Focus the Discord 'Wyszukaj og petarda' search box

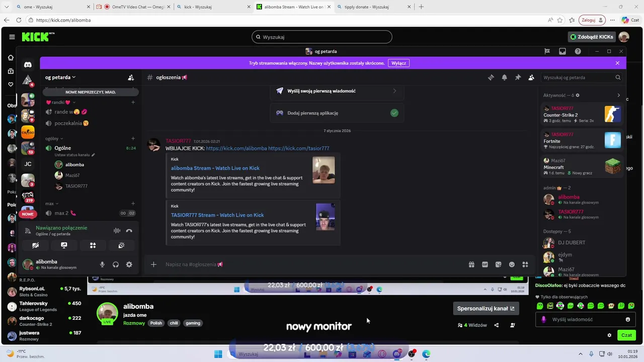point(582,77)
